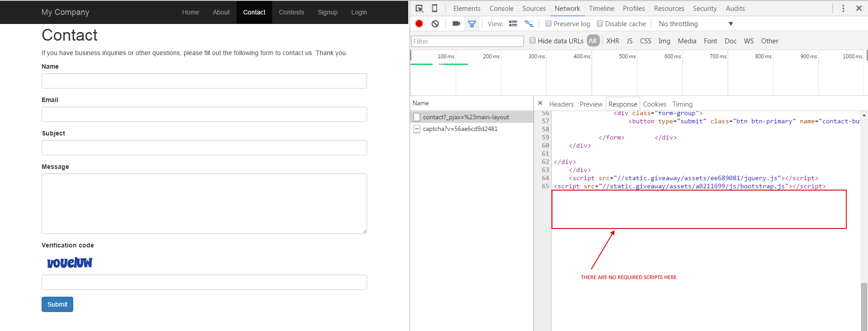Toggle capture screenshots camera icon
This screenshot has width=868, height=331.
[x=456, y=23]
